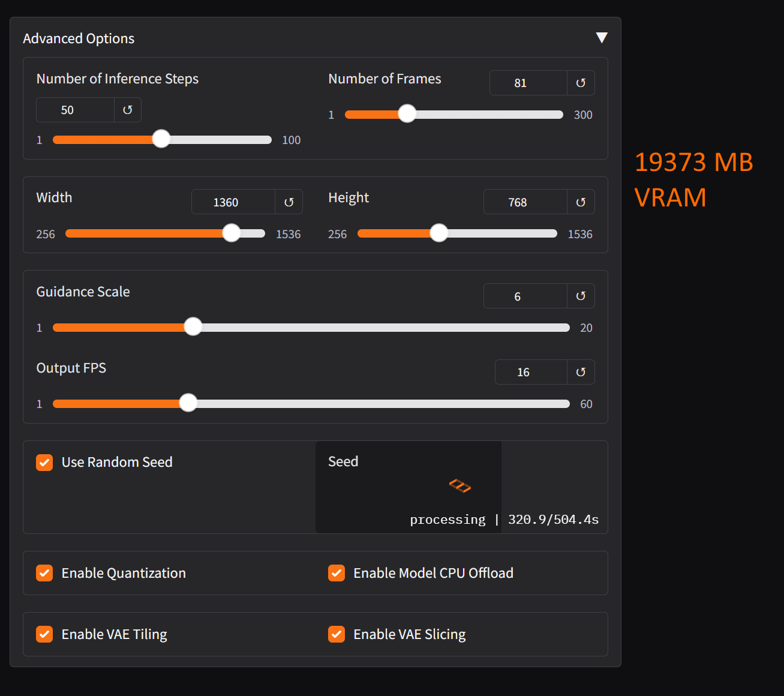This screenshot has width=784, height=696.
Task: Reset Number of Frames value
Action: (581, 82)
